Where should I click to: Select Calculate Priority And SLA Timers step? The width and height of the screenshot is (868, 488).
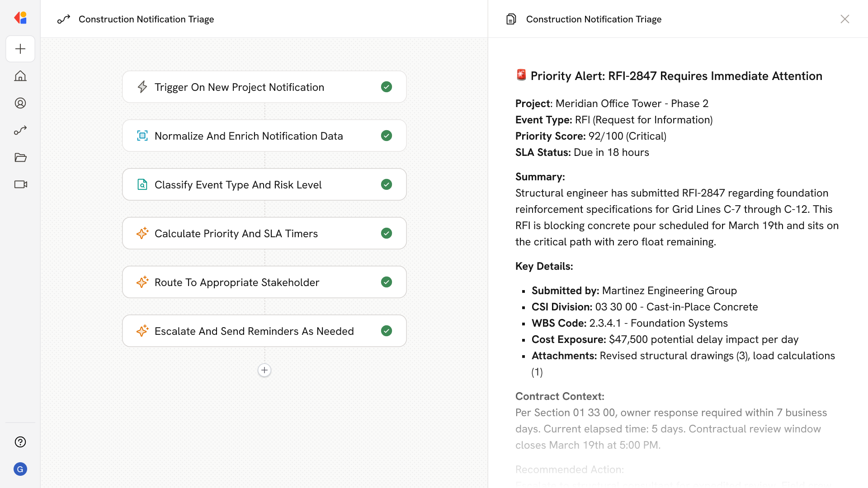[x=236, y=233]
